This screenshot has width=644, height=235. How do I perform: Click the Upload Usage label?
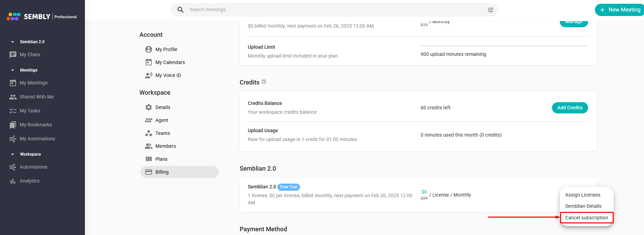click(x=263, y=130)
